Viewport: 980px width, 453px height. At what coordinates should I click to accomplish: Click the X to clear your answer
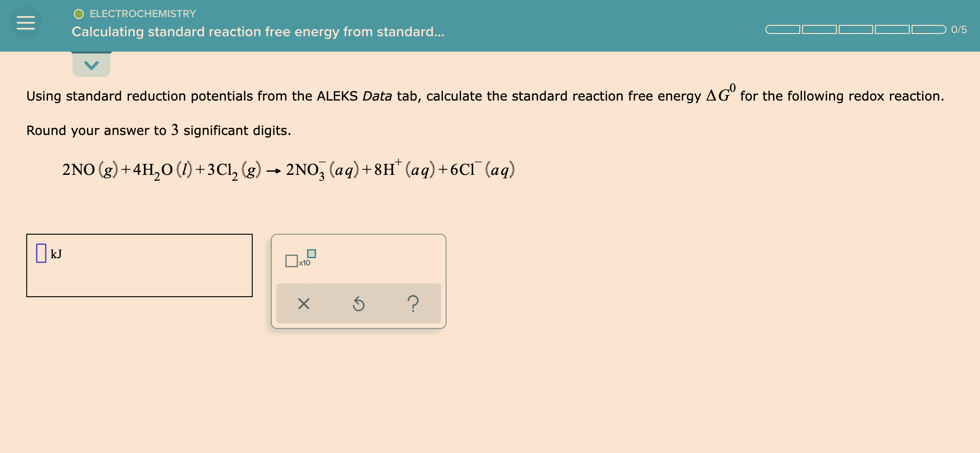click(x=303, y=304)
